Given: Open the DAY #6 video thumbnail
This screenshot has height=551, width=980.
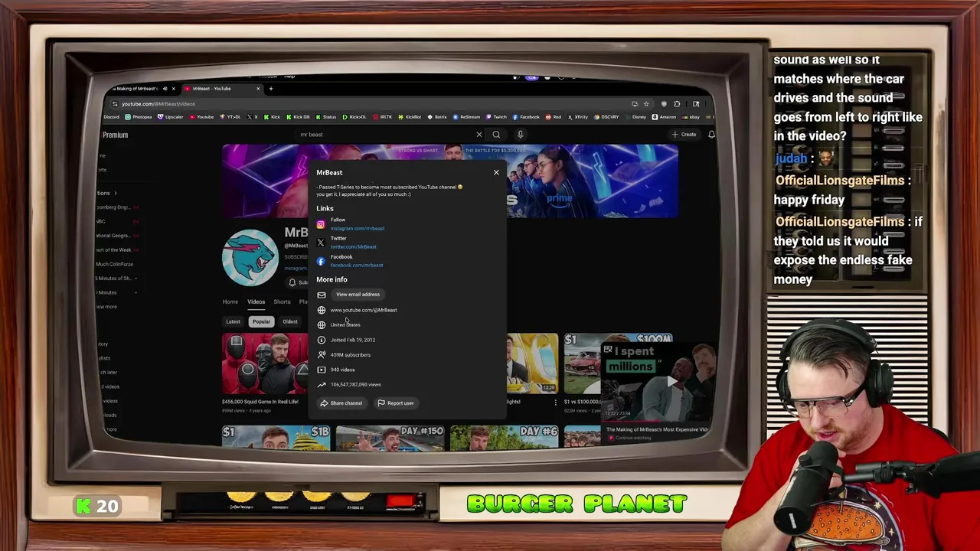Looking at the screenshot, I should coord(504,437).
